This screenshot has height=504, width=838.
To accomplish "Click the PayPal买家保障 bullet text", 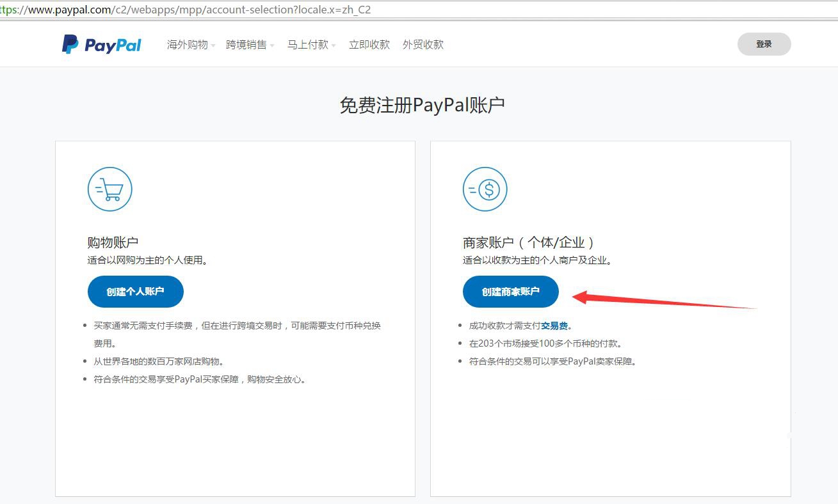I will 200,379.
